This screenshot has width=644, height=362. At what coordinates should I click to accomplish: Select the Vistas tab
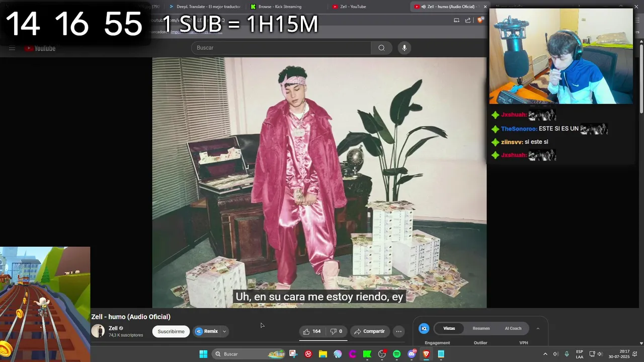click(x=449, y=328)
